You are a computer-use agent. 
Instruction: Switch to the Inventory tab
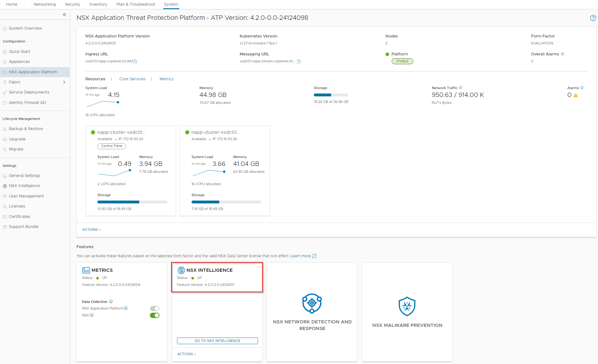coord(98,4)
